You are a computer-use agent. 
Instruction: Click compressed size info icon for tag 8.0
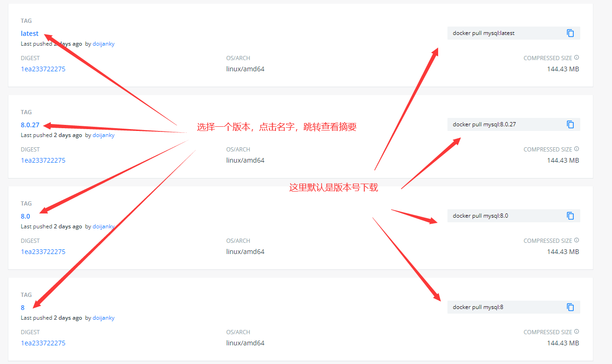[x=577, y=240]
